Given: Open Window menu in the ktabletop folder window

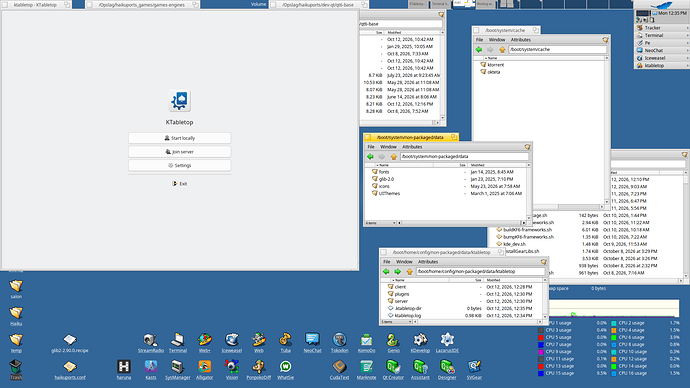Looking at the screenshot, I should tap(404, 262).
